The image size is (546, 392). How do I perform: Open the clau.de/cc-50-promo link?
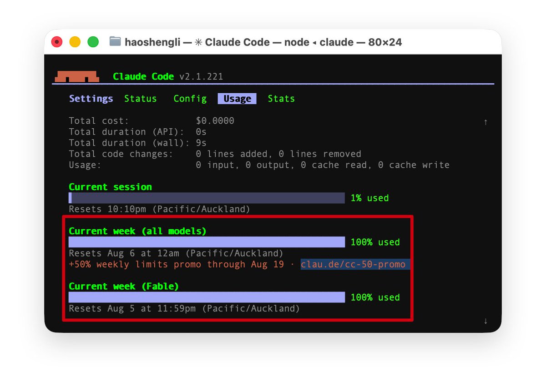coord(353,264)
